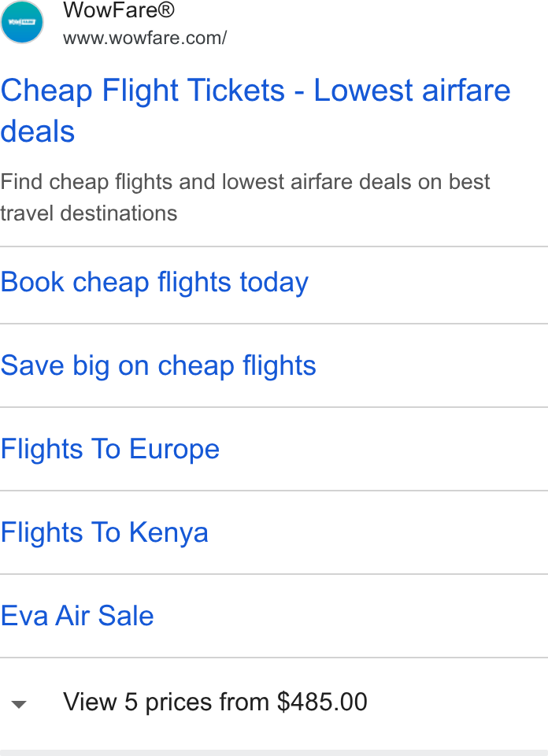Click View 5 prices from $485.00
The width and height of the screenshot is (548, 756).
(x=215, y=702)
